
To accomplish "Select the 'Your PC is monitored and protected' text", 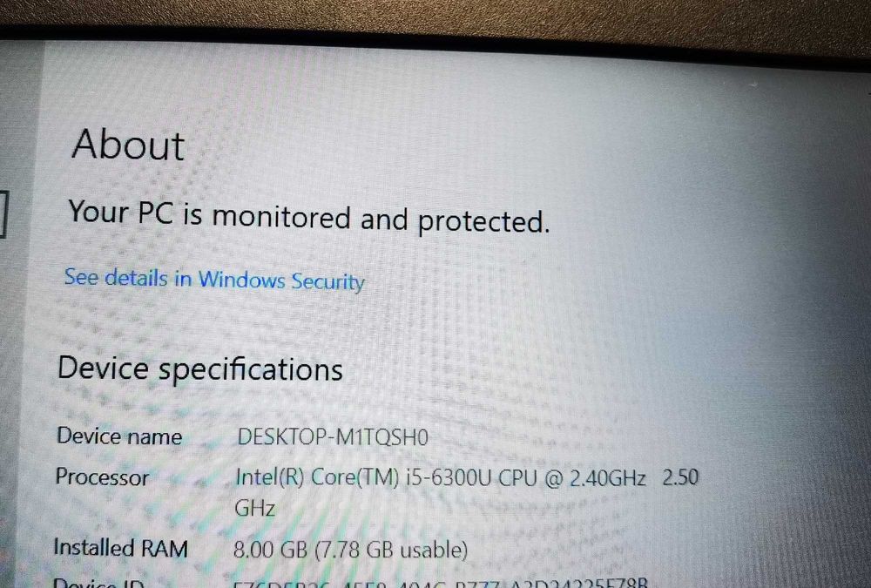I will pos(309,217).
